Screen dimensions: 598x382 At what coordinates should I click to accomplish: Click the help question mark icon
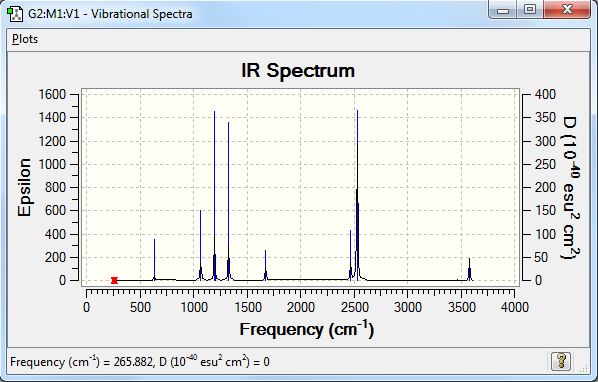click(x=561, y=361)
